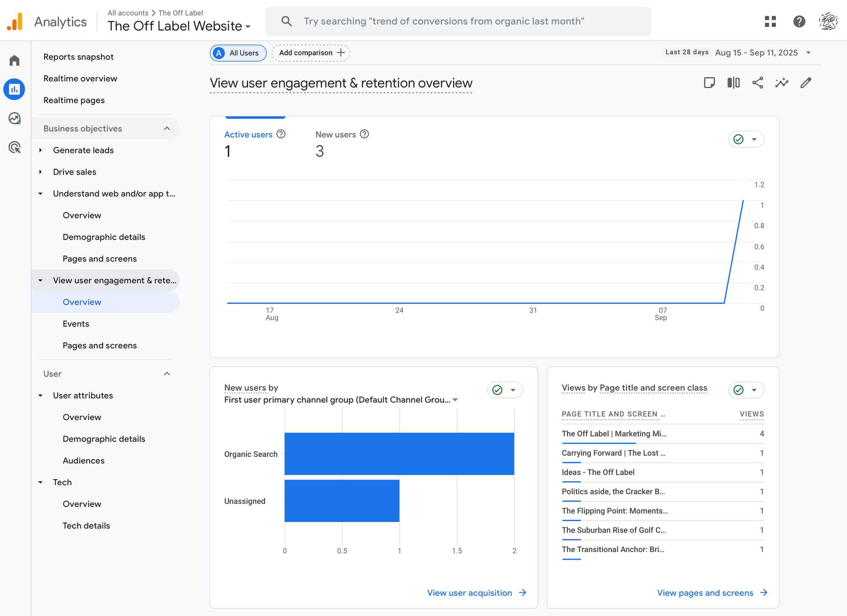This screenshot has height=616, width=847.
Task: Open Pages and screens under engagement & retention
Action: 100,345
